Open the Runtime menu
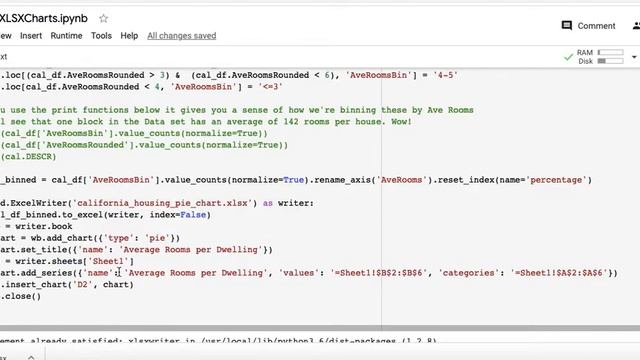Screen dimensions: 640x360 pos(66,36)
